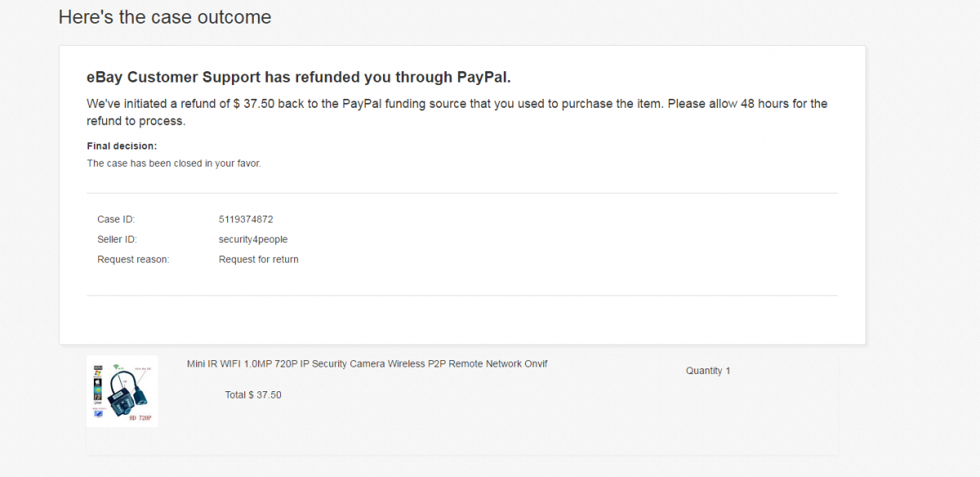Click the 'Case ID:' label

tap(116, 219)
